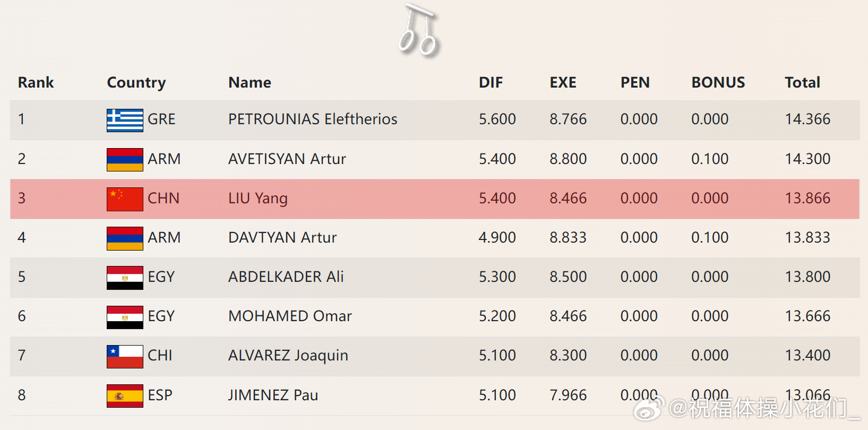The width and height of the screenshot is (868, 430).
Task: Click the name JIMENEZ Pau
Action: point(273,395)
